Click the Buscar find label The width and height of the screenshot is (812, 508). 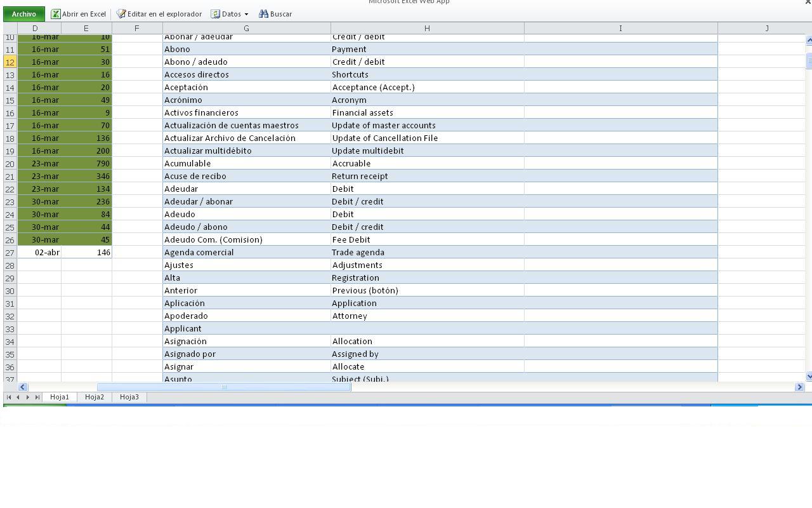pyautogui.click(x=281, y=14)
